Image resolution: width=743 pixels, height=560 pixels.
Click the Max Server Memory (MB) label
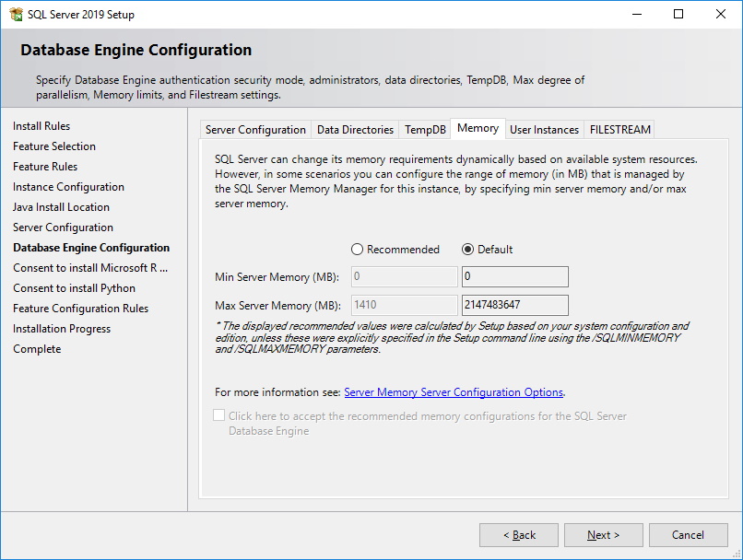pos(278,306)
